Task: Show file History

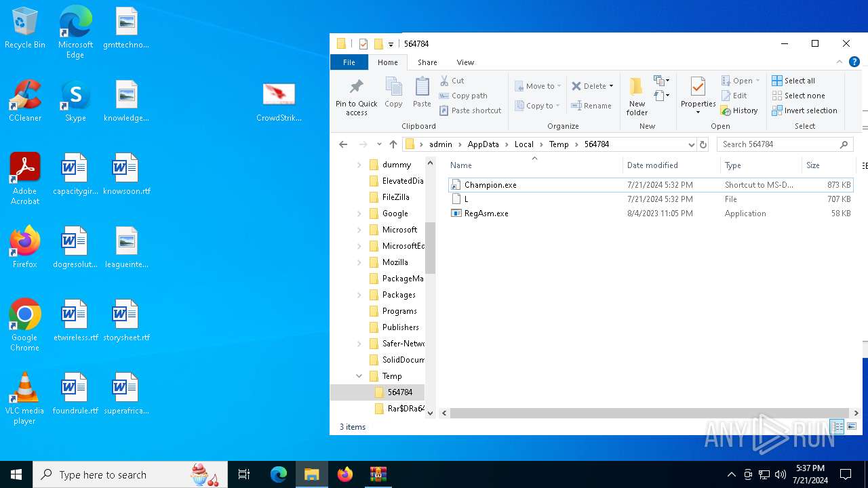Action: 739,110
